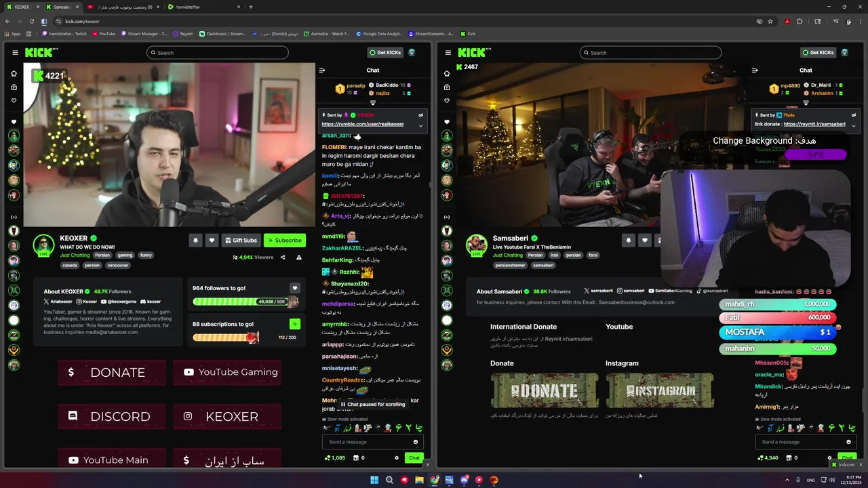Toggle notification bell for KEOXER
Image resolution: width=868 pixels, height=488 pixels.
tap(195, 240)
